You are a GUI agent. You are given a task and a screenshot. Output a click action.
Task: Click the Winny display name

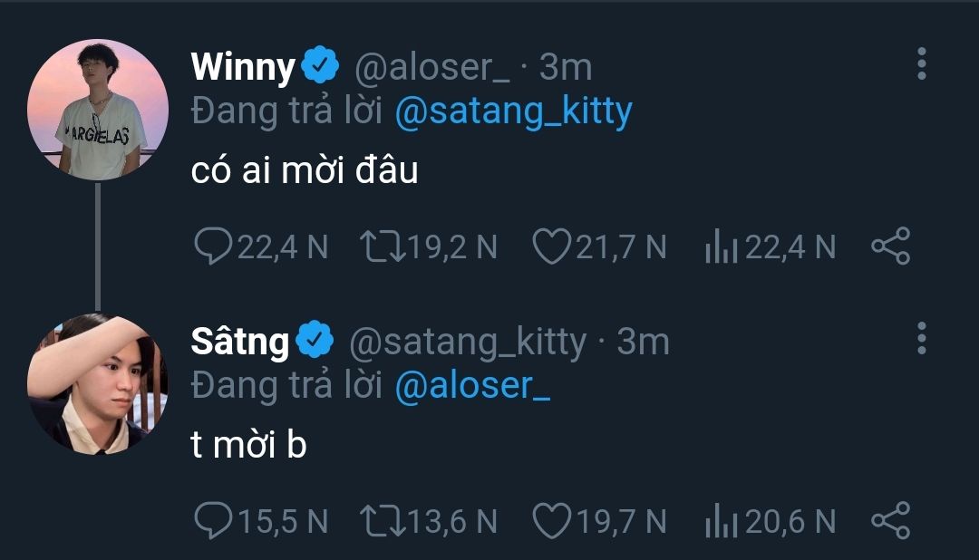(x=243, y=67)
